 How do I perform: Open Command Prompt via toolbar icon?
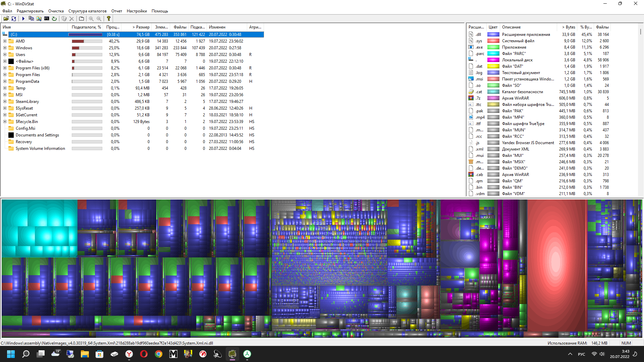pos(47,19)
